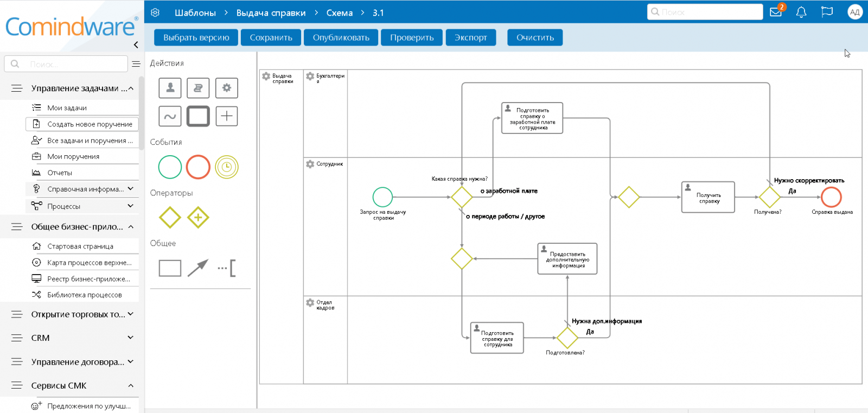This screenshot has height=413, width=868.
Task: Open the mail inbox with badge
Action: click(x=776, y=12)
